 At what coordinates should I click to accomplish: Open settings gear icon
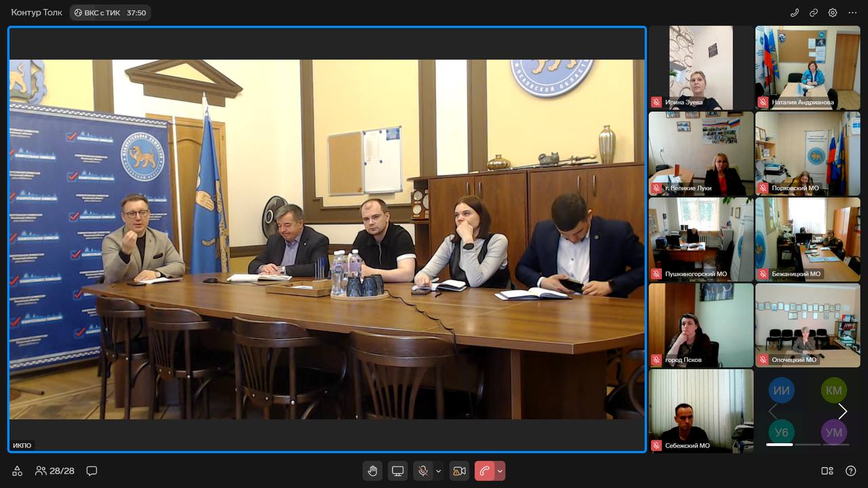833,12
